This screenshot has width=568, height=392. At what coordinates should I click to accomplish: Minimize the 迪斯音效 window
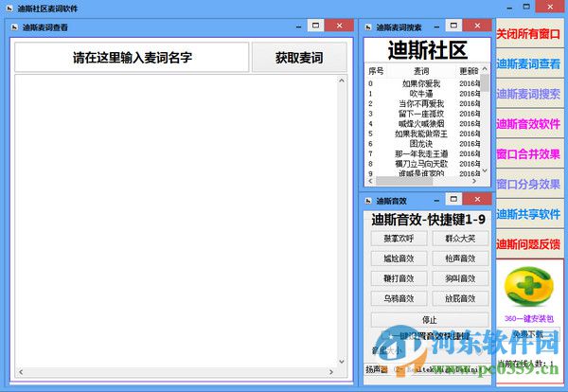(436, 200)
